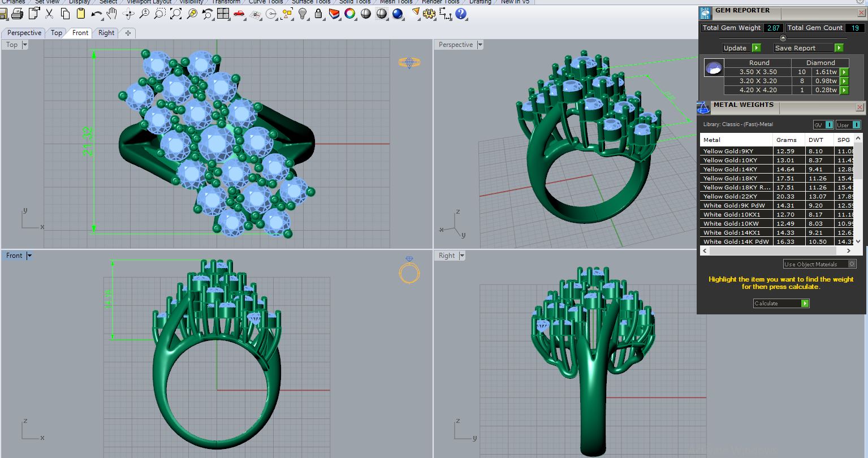Click the blue Help question mark icon
This screenshot has height=458, width=868.
(461, 14)
